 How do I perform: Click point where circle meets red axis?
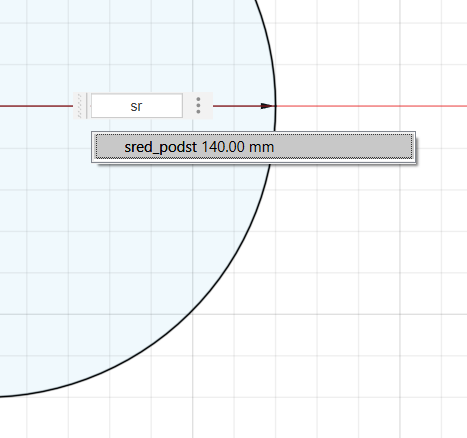tap(276, 106)
